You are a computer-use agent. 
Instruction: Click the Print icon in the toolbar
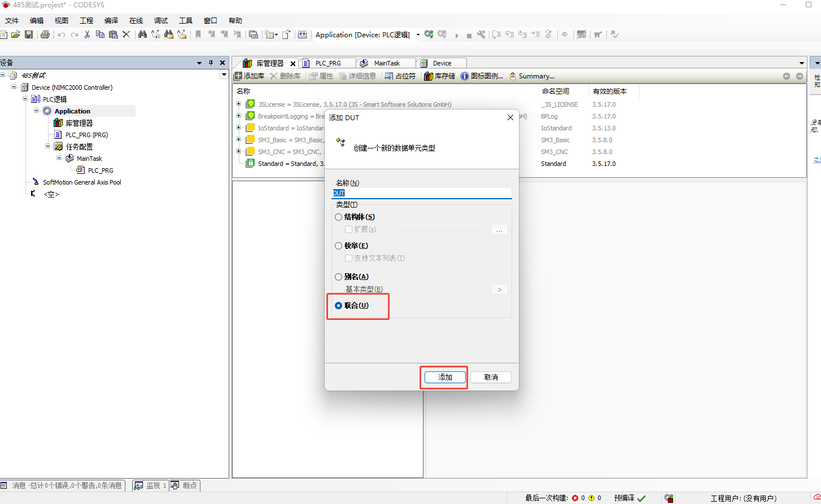coord(45,34)
